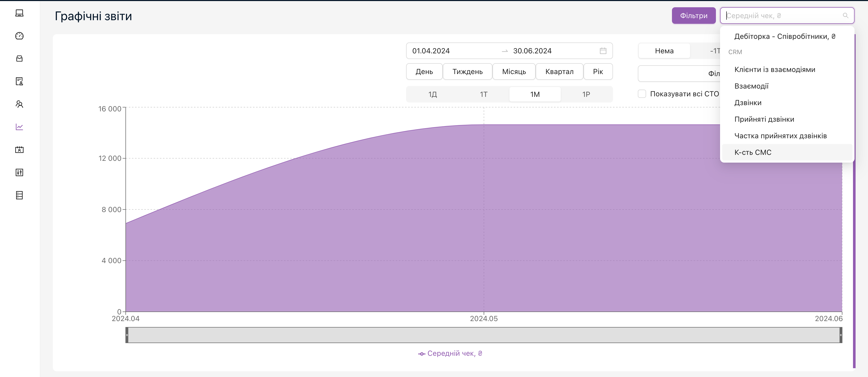The height and width of the screenshot is (377, 868).
Task: Open the dashboard speedometer icon
Action: click(x=19, y=36)
